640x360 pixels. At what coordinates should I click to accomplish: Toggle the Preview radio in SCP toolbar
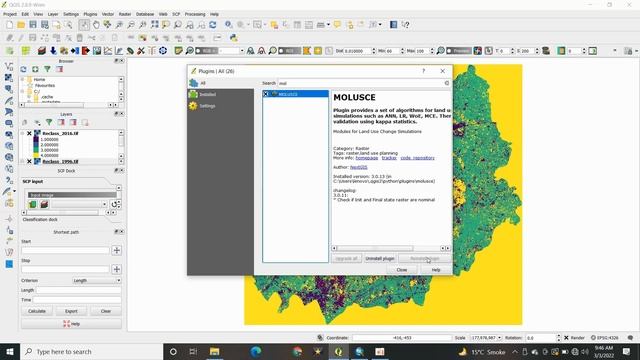tap(449, 51)
